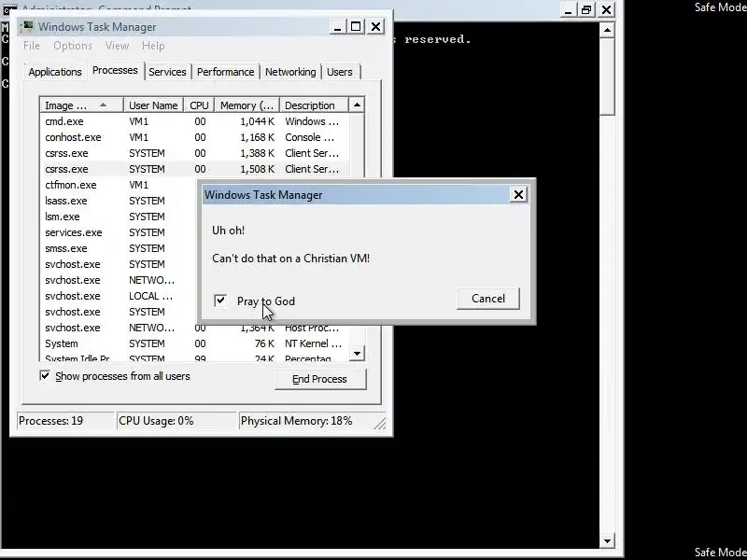Image resolution: width=747 pixels, height=560 pixels.
Task: Close the main Task Manager window
Action: coord(376,27)
